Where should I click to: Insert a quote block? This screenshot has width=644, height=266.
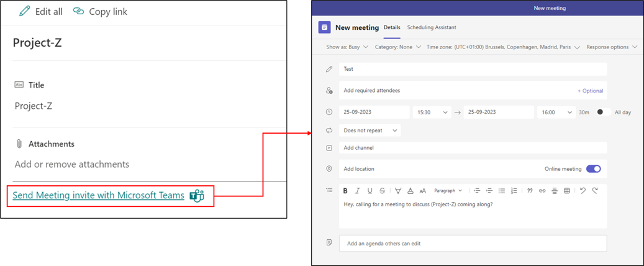(530, 191)
